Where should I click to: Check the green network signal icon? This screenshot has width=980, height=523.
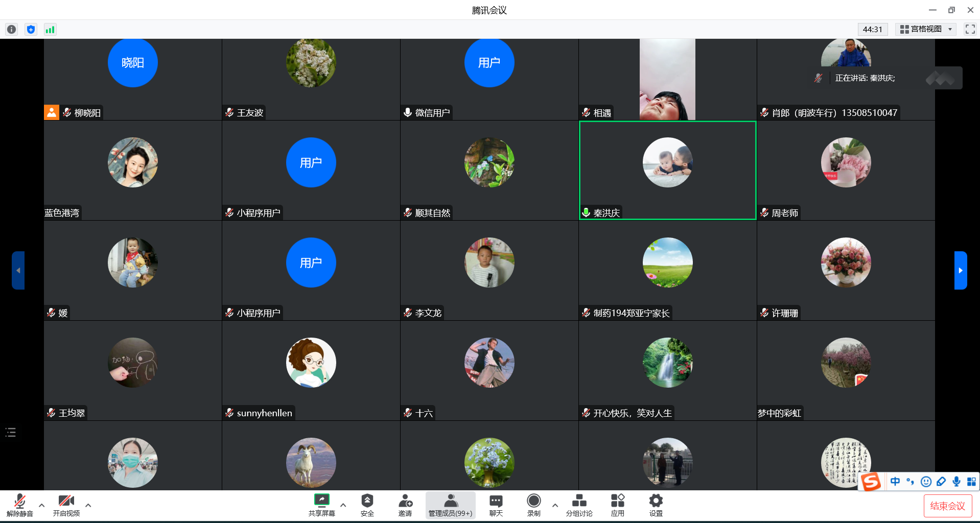[50, 30]
